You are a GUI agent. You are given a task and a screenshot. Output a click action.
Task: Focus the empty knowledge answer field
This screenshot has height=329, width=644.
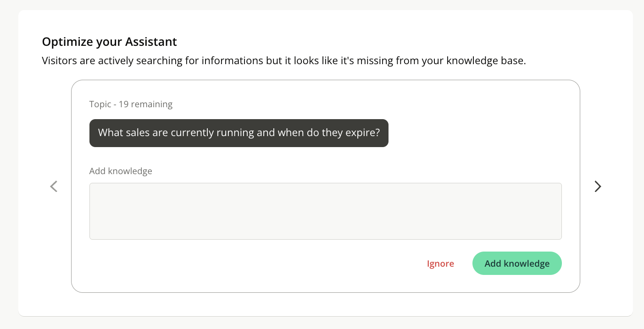click(325, 211)
